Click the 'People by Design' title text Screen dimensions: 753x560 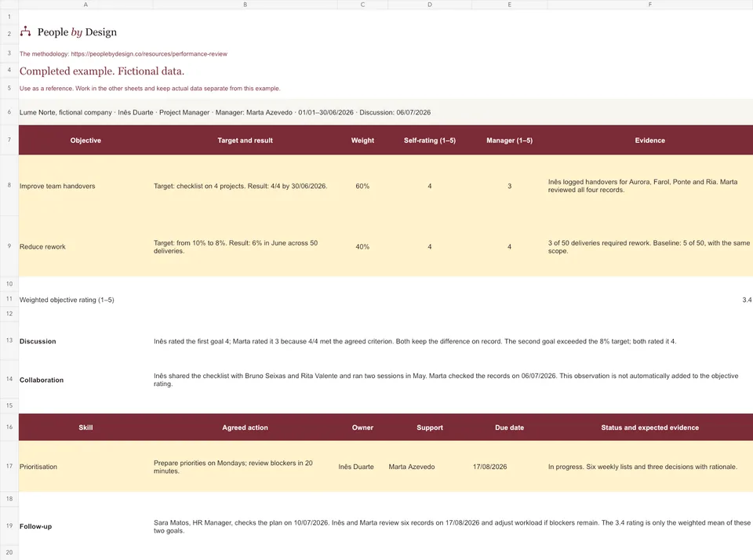pos(77,32)
